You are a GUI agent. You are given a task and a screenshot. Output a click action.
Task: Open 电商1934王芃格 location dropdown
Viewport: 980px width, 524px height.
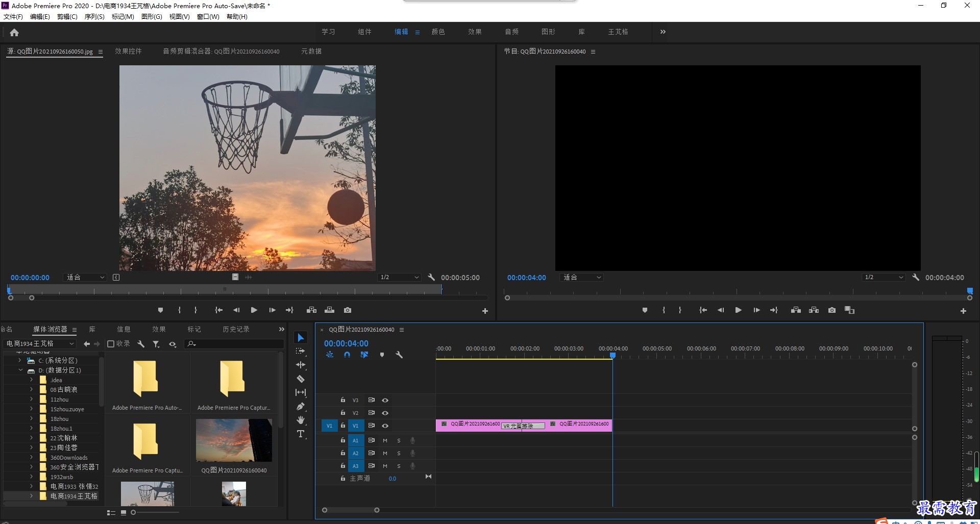(39, 344)
